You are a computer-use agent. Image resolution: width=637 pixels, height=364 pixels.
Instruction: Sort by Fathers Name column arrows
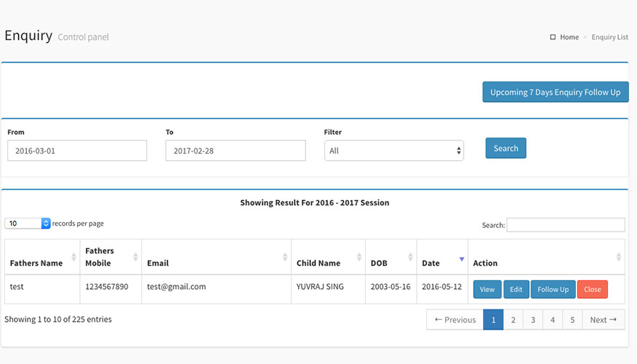(74, 257)
